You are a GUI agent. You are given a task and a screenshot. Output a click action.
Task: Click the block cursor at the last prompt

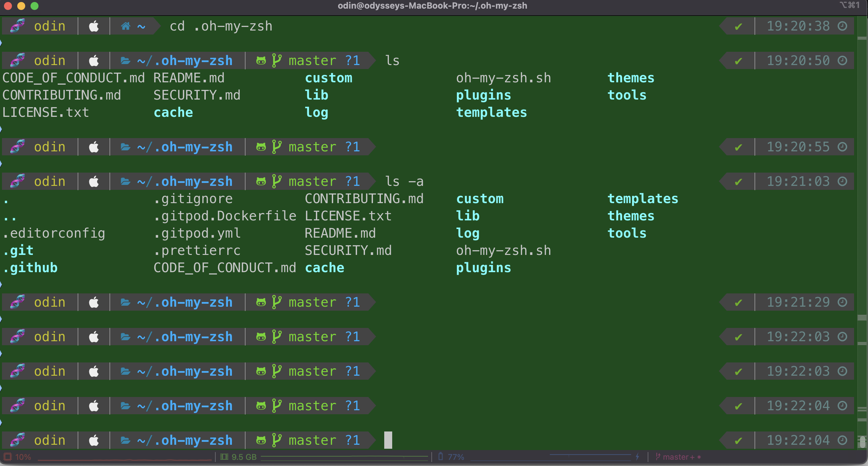(388, 440)
